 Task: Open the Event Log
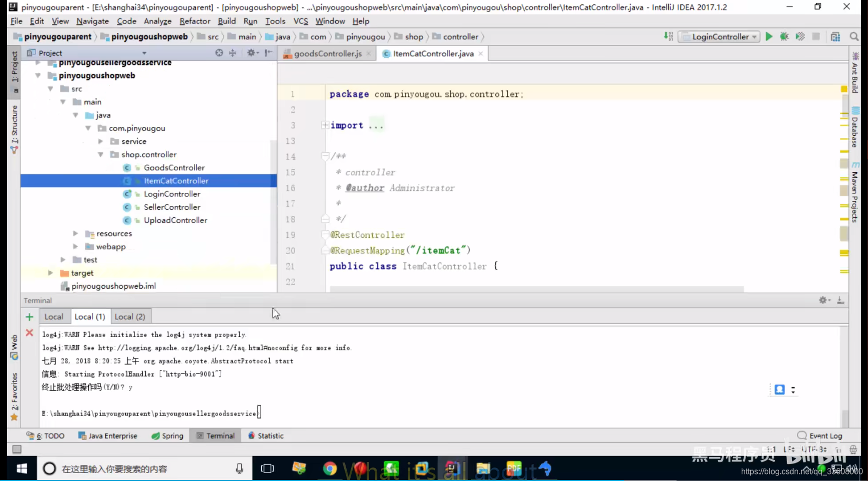[820, 436]
